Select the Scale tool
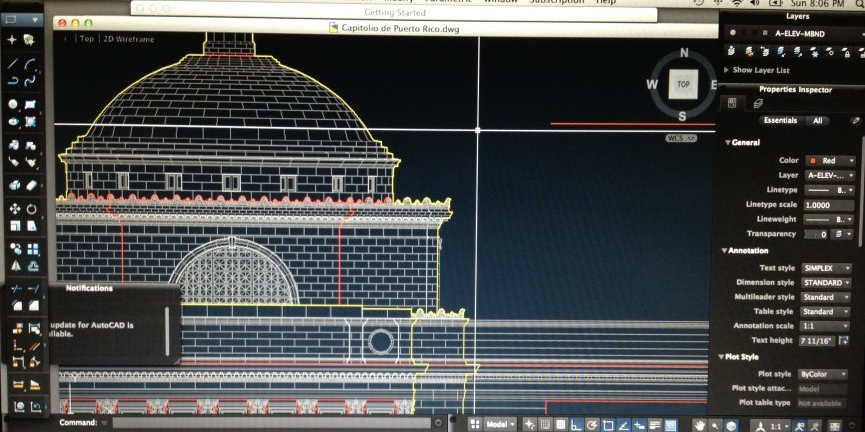865x432 pixels. click(15, 225)
